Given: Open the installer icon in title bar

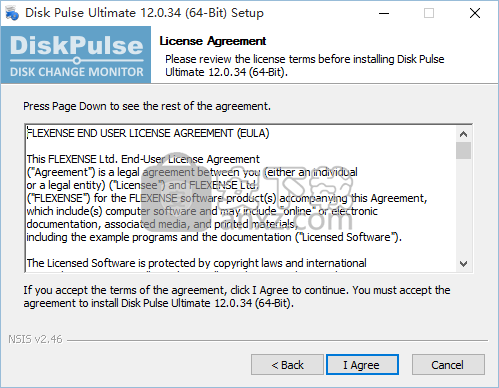Looking at the screenshot, I should pyautogui.click(x=12, y=13).
